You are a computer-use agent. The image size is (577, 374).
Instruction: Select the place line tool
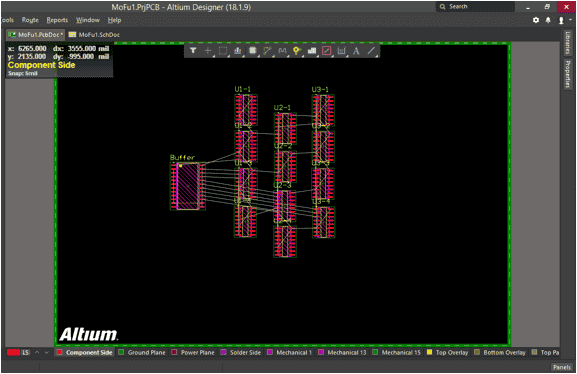click(371, 51)
